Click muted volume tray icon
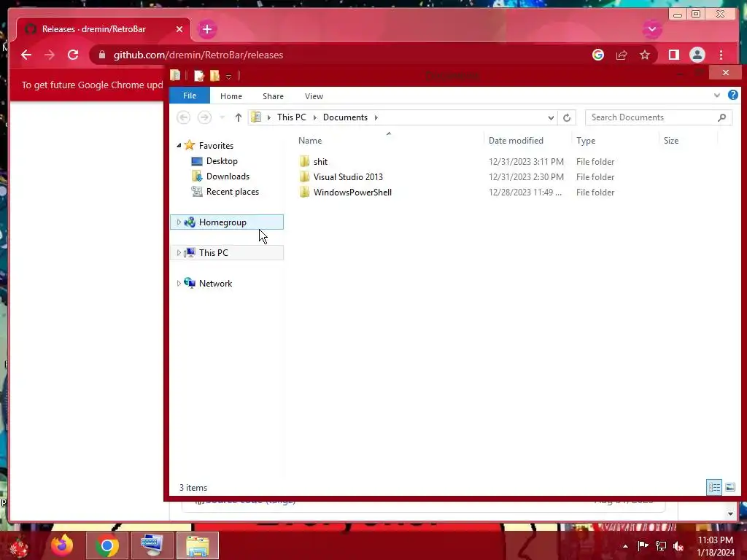Image resolution: width=747 pixels, height=560 pixels. coord(678,546)
